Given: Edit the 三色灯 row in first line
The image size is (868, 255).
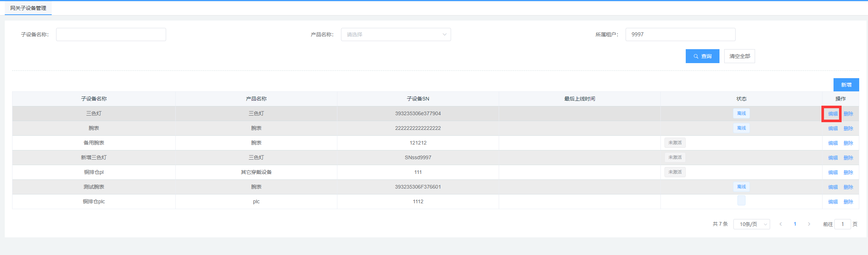Looking at the screenshot, I should click(833, 114).
